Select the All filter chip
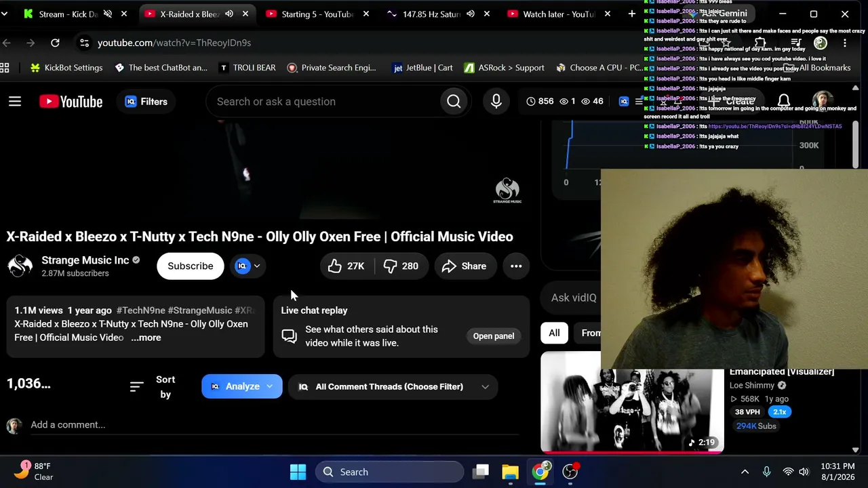Image resolution: width=868 pixels, height=488 pixels. [554, 333]
